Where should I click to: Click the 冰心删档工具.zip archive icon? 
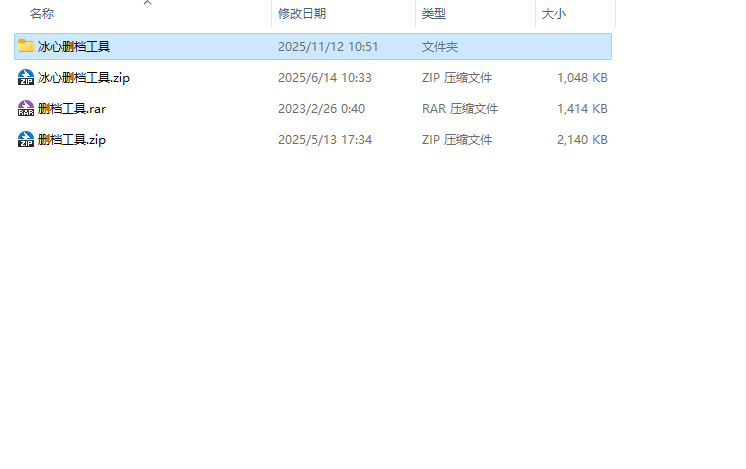26,77
